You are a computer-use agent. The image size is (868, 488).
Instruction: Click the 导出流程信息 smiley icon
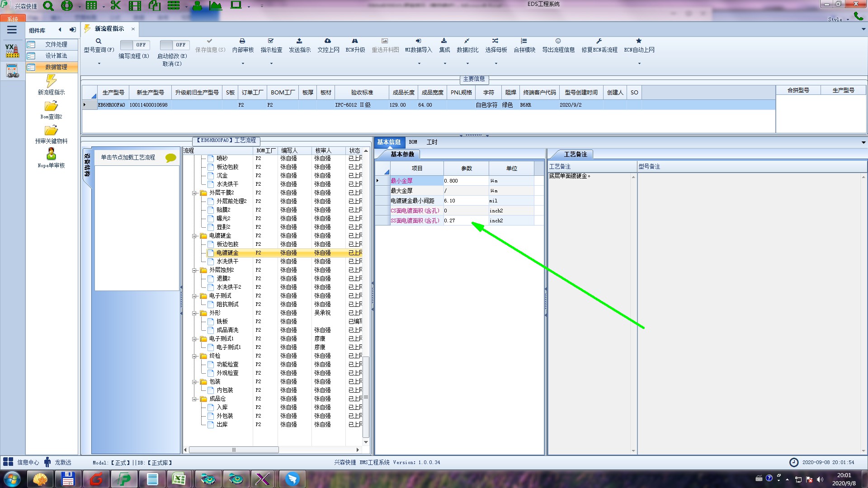coord(558,41)
